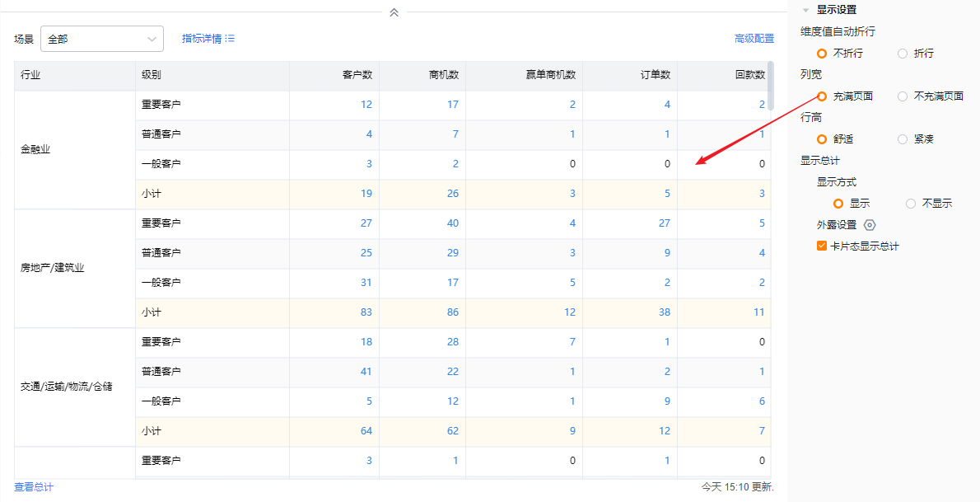Screen dimensions: 980x502
Task: Open the 外露设置 gear icon
Action: [x=870, y=225]
